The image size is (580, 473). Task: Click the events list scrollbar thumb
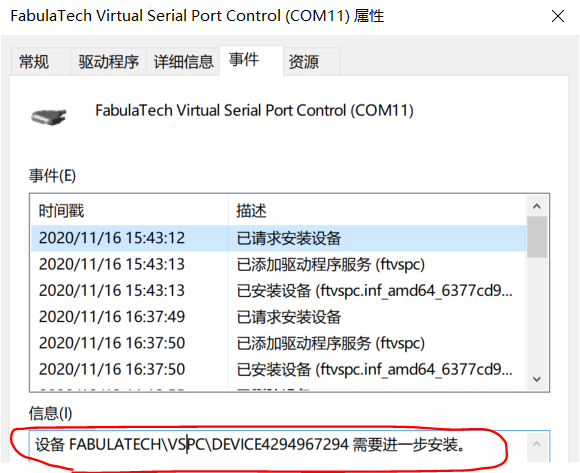point(537,237)
